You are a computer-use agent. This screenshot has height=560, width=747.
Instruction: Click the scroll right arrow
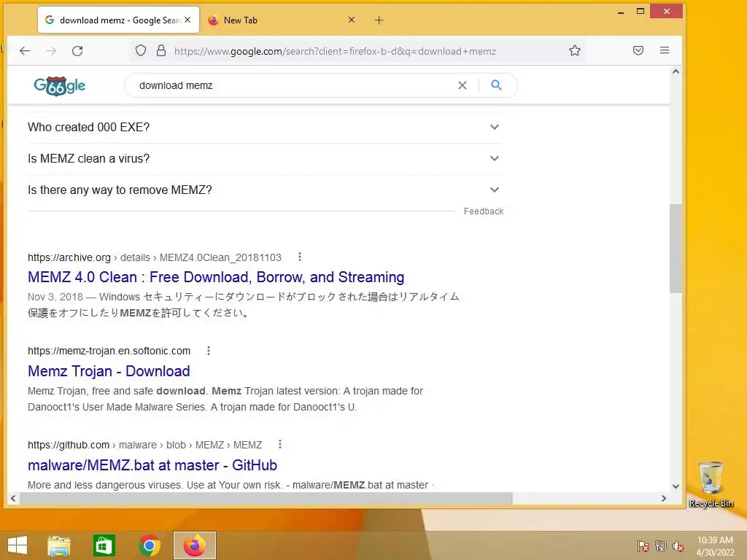click(664, 499)
